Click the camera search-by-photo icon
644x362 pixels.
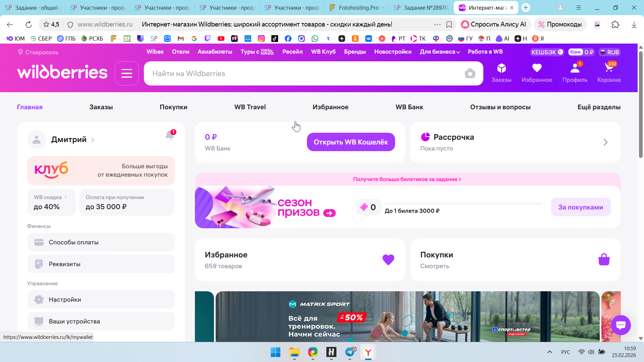[x=470, y=73]
